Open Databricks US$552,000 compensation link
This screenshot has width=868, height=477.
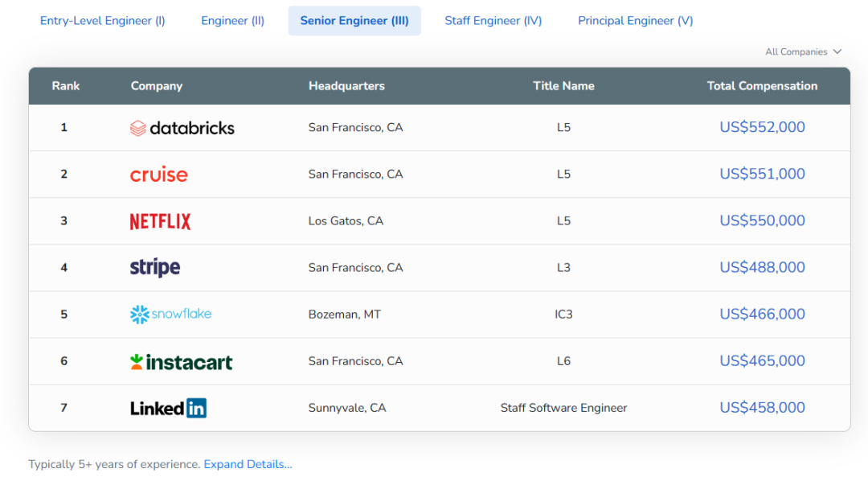[x=762, y=127]
